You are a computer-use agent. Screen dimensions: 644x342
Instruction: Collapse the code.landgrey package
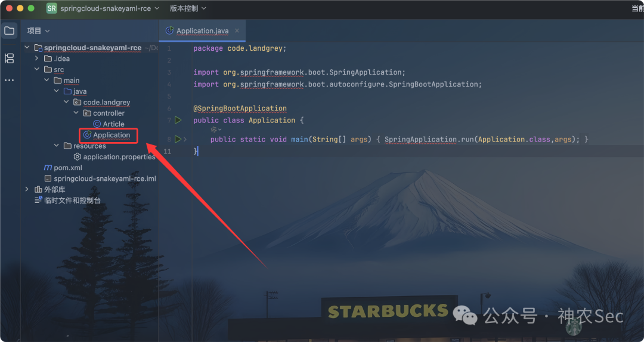click(x=67, y=102)
